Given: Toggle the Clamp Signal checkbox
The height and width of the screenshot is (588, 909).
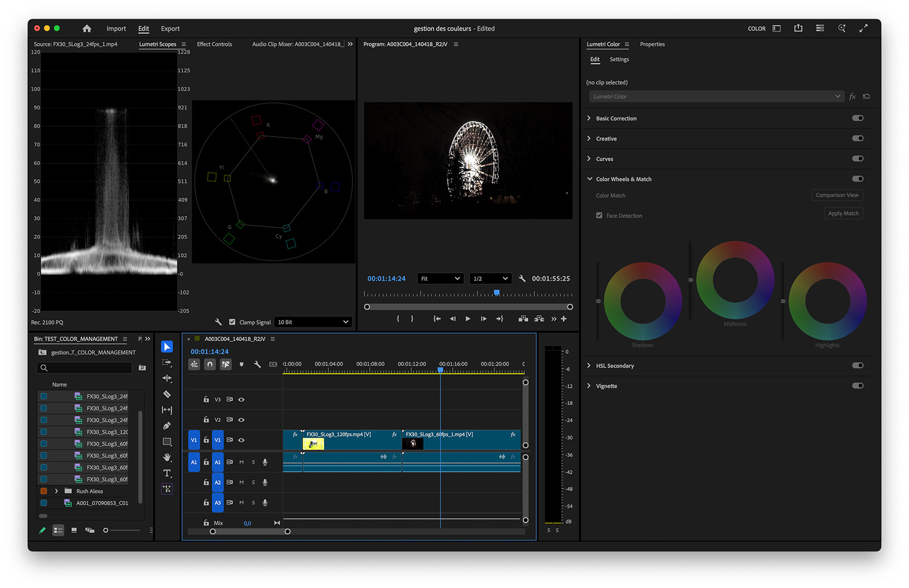Looking at the screenshot, I should 233,322.
